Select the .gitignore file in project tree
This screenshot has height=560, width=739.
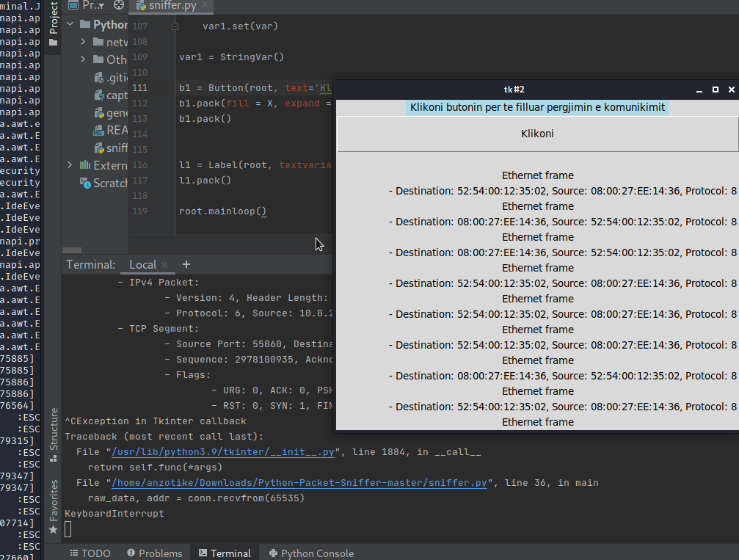111,77
